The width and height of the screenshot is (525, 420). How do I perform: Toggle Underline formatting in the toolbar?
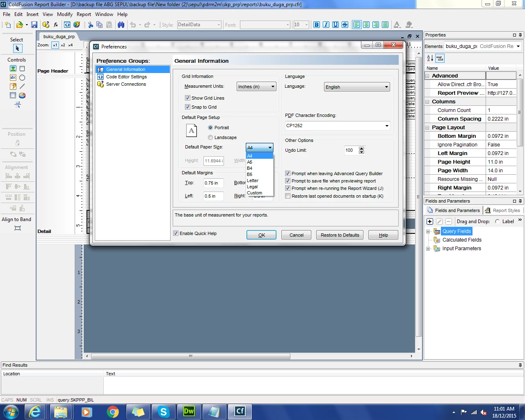pos(336,25)
